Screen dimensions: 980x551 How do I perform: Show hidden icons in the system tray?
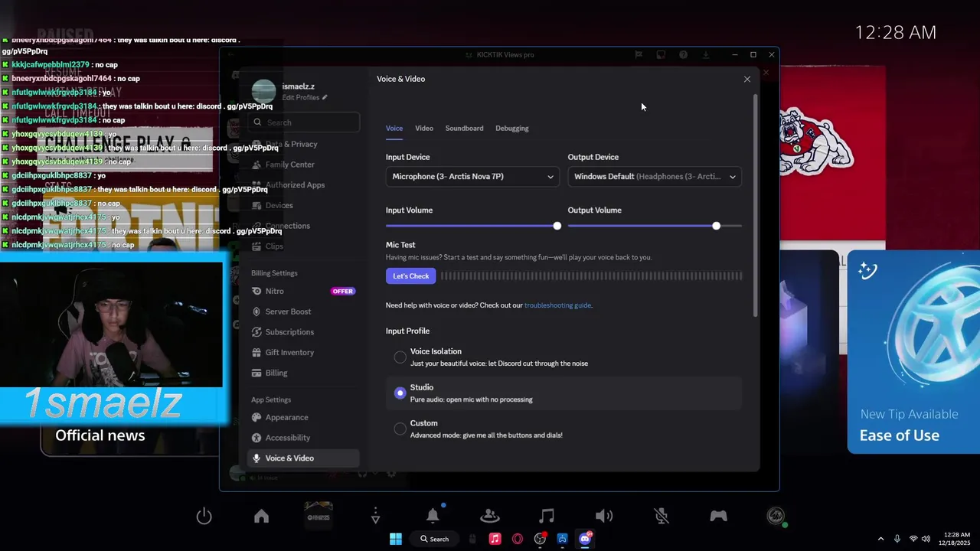click(880, 539)
